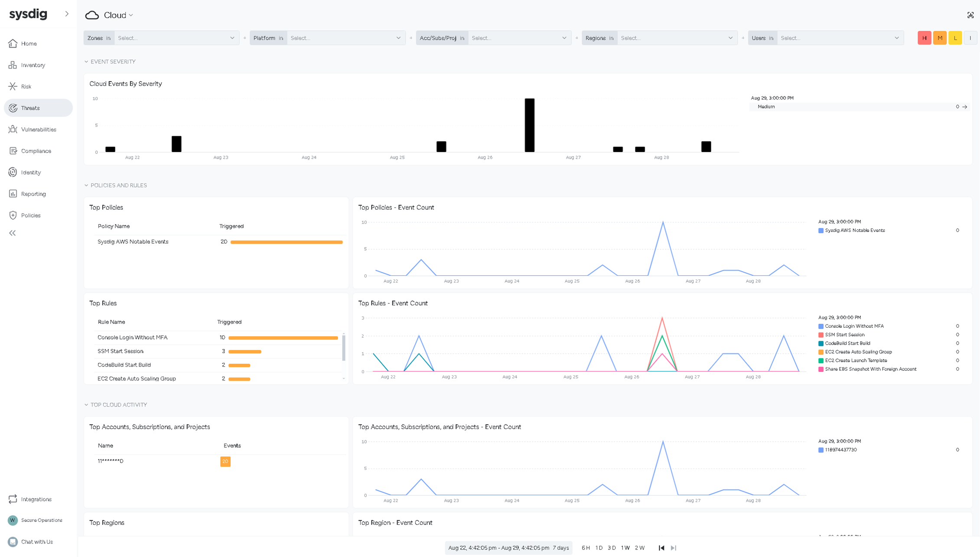Screen dimensions: 980x557
Task: Click the fullscreen icon at top right
Action: click(970, 15)
